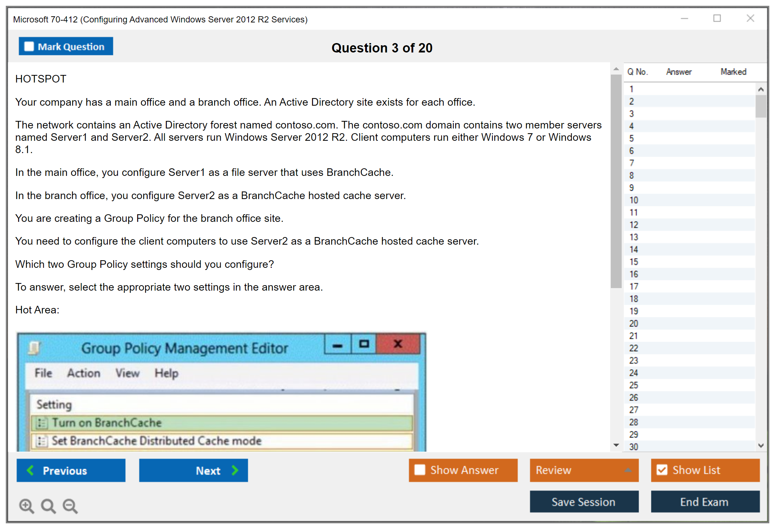778x532 pixels.
Task: Click the zoom out magnifier icon
Action: (x=70, y=506)
